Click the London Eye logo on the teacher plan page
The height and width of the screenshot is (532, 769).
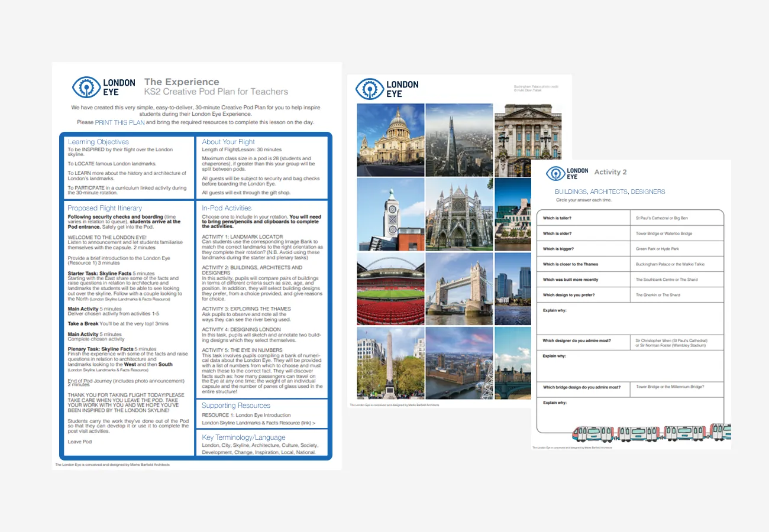104,87
